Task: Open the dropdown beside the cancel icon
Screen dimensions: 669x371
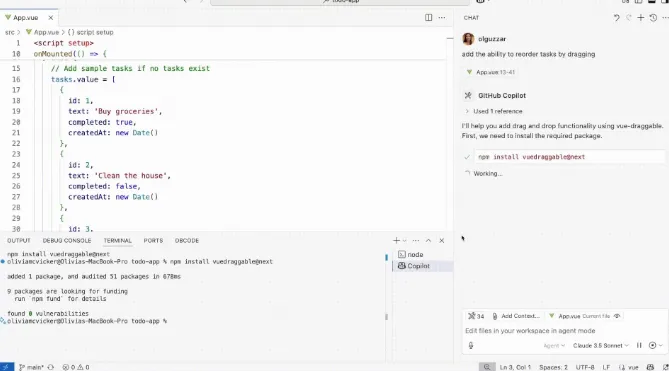Action: coord(661,345)
